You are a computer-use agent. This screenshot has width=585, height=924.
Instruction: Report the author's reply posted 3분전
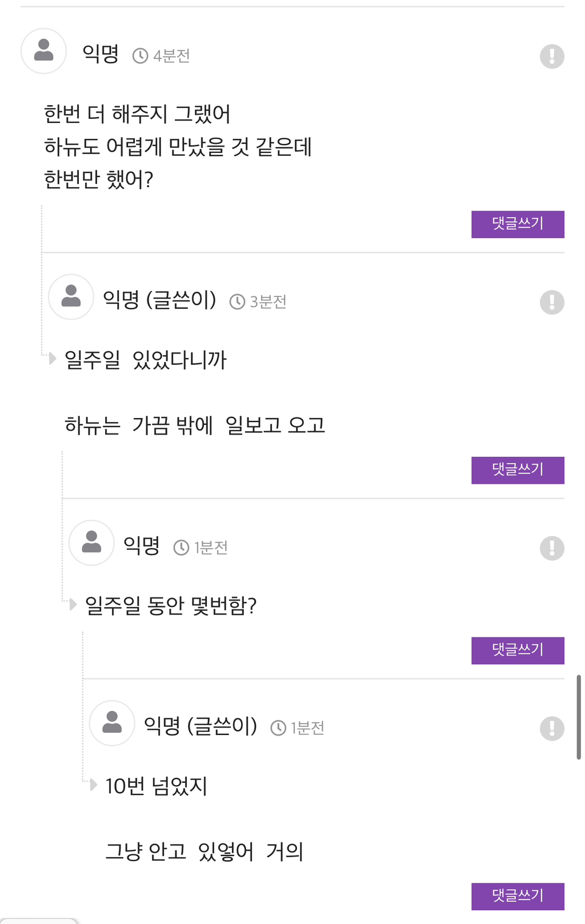551,302
